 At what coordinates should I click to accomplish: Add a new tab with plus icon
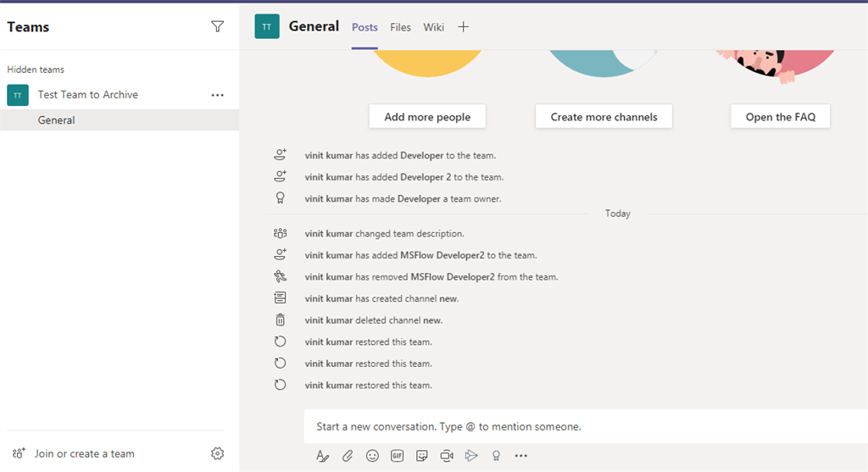coord(464,26)
